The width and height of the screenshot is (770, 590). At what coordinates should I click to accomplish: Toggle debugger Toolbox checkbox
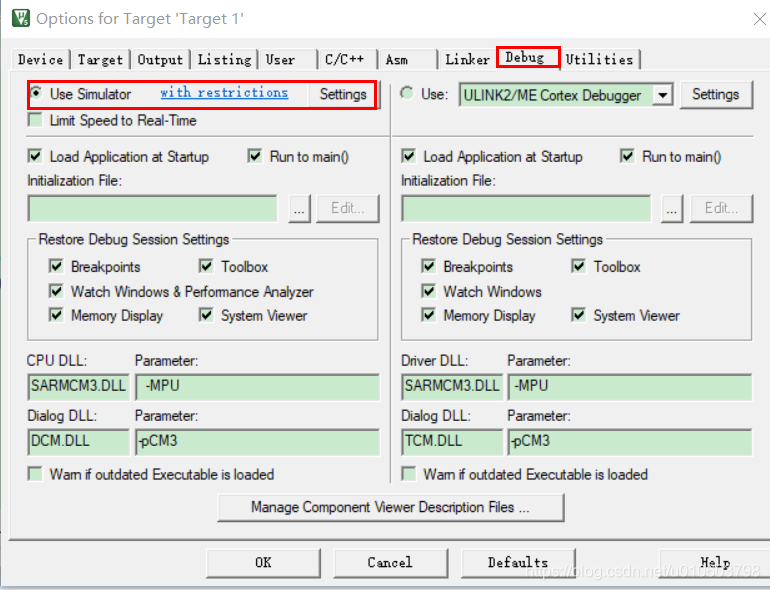tap(578, 266)
